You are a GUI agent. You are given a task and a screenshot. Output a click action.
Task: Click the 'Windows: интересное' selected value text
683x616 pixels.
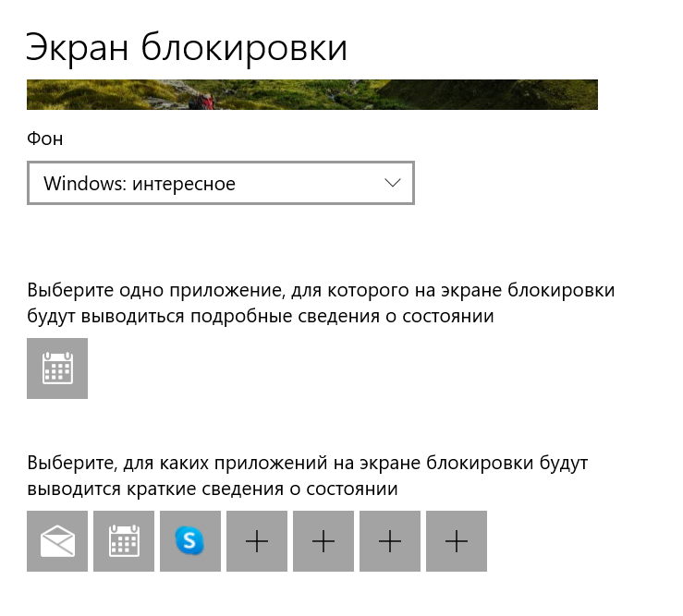point(140,184)
